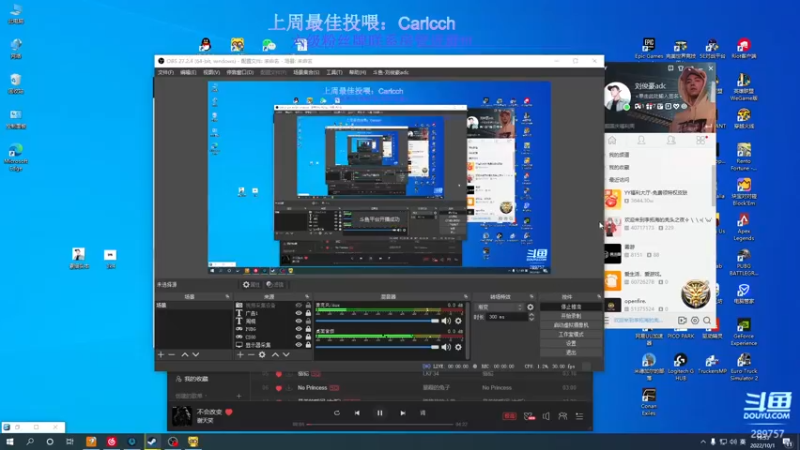
Task: Select Microsoft Edge desktop icon
Action: coord(15,157)
